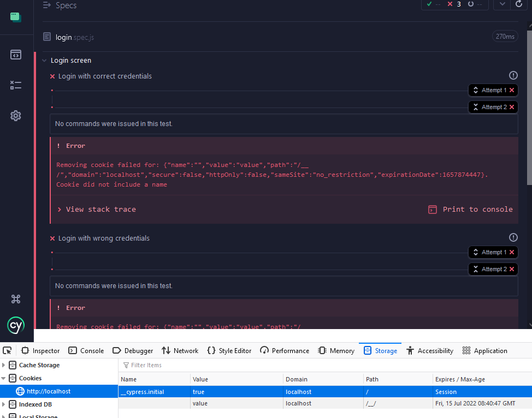Switch to the Network tab
The width and height of the screenshot is (532, 418).
point(180,350)
